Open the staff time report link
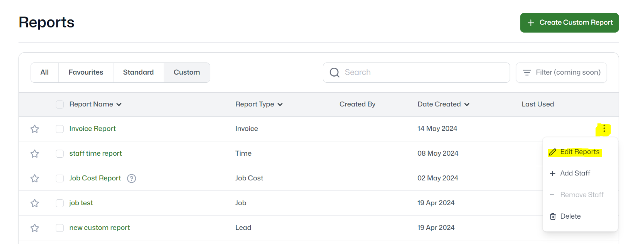 coord(95,154)
